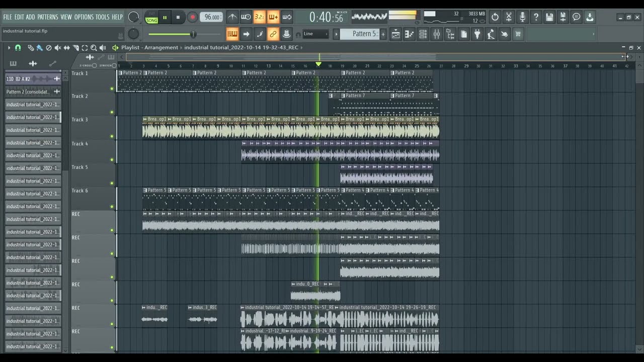Select the Mute tool
The image size is (644, 362).
click(x=57, y=48)
